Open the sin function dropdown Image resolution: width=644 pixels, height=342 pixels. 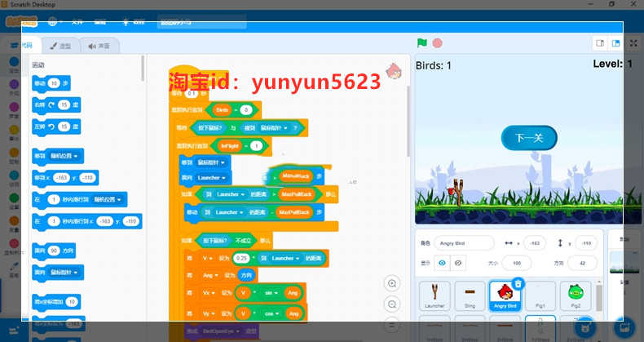point(271,293)
